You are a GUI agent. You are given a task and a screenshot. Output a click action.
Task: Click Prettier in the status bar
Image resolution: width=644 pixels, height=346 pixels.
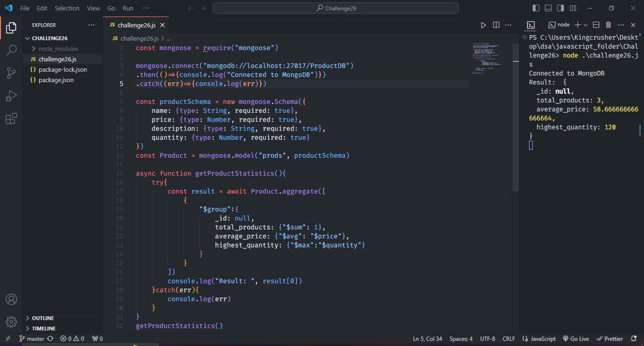[610, 339]
